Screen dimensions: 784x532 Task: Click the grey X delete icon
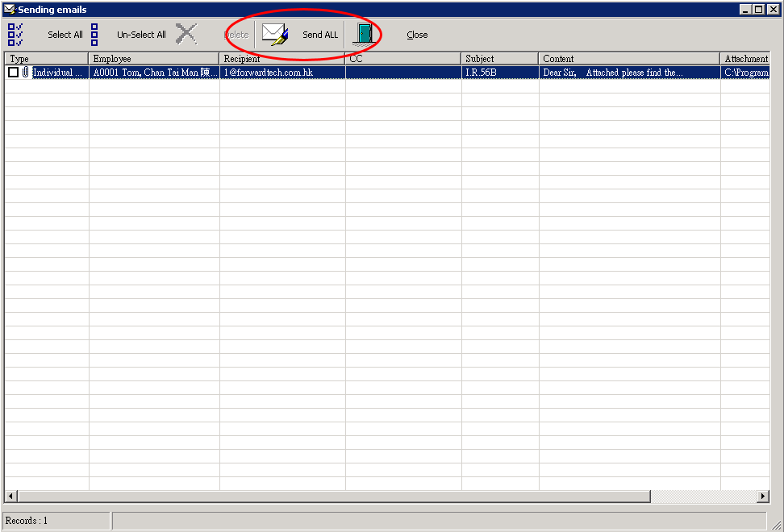[186, 35]
